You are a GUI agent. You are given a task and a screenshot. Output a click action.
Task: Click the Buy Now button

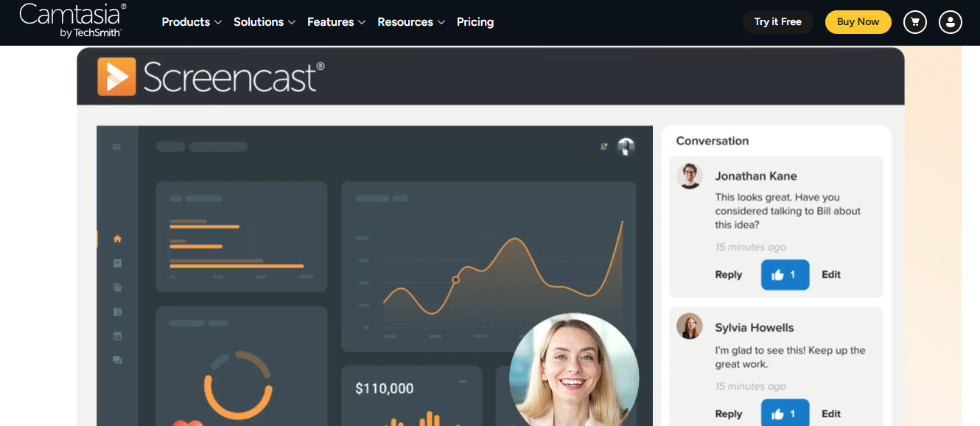coord(858,22)
